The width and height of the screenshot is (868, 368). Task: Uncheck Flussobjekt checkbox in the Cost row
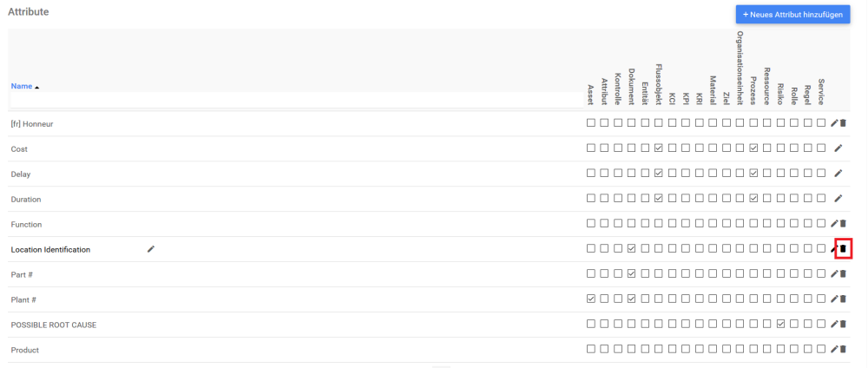click(x=659, y=148)
